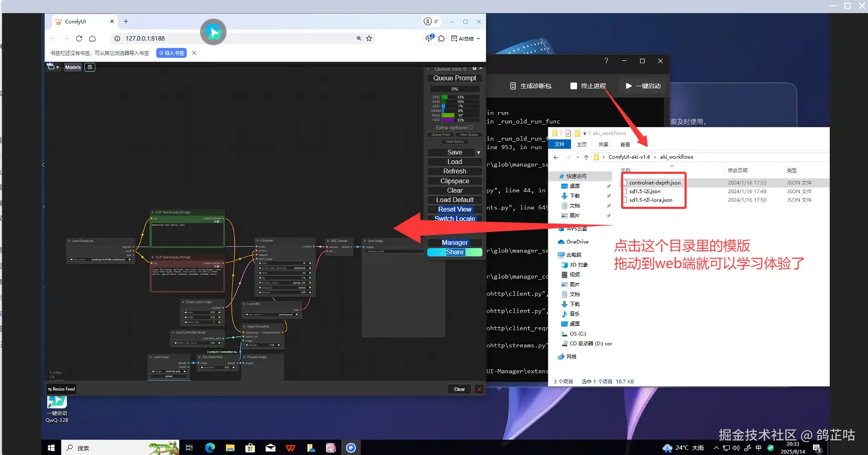868x455 pixels.
Task: Tick the Extra options checkbox
Action: click(x=470, y=127)
